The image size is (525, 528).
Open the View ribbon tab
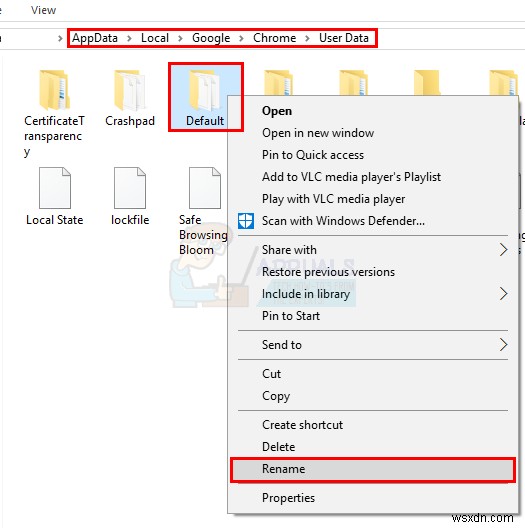(x=43, y=10)
